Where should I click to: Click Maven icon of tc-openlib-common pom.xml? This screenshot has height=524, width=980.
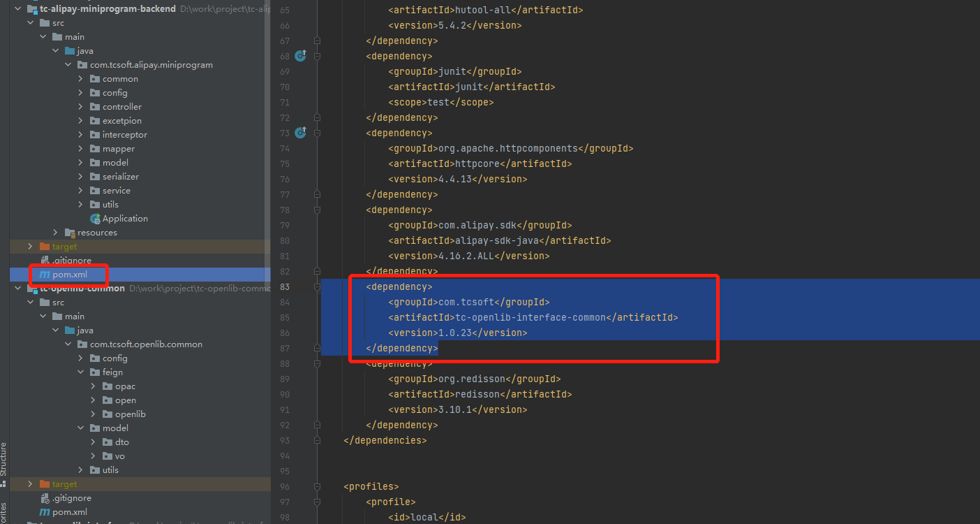45,512
